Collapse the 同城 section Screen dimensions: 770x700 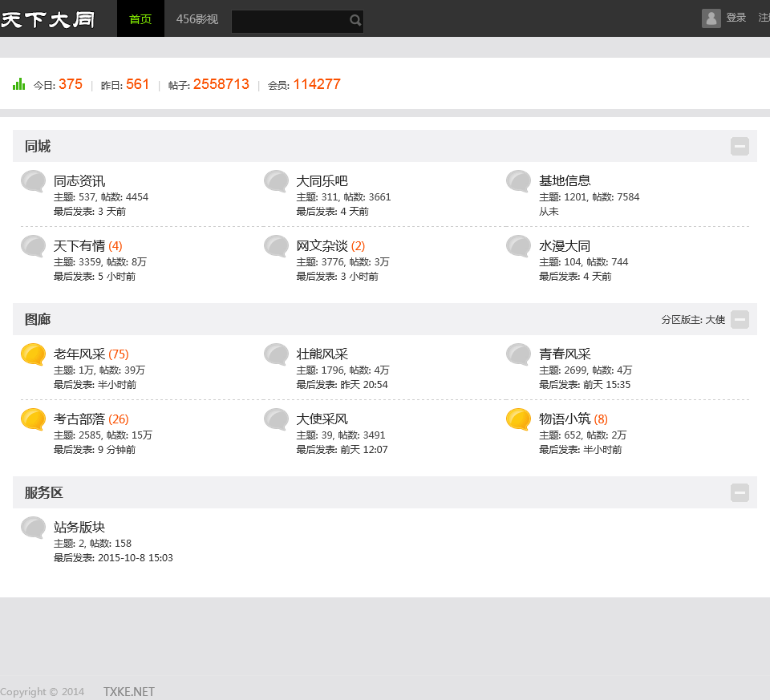pyautogui.click(x=740, y=146)
